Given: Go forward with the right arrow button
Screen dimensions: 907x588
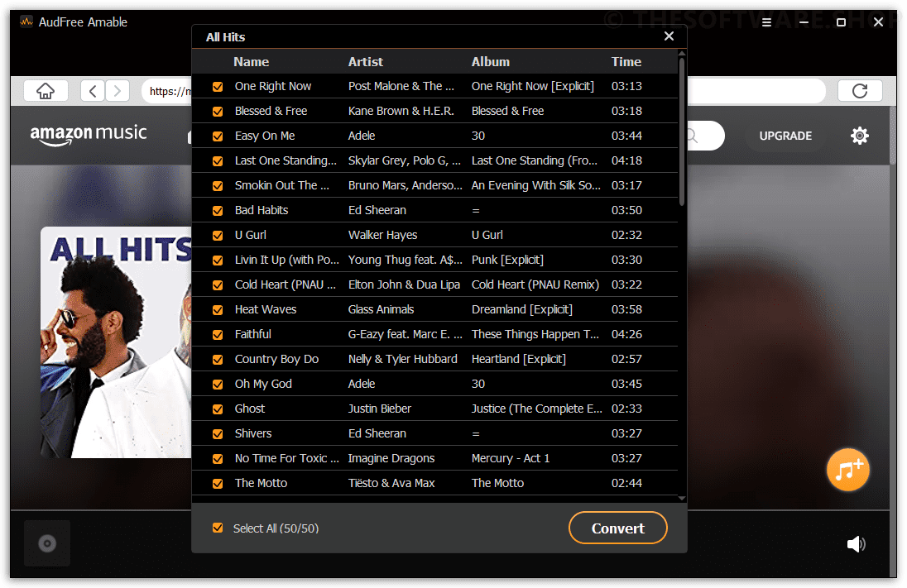Looking at the screenshot, I should (118, 91).
